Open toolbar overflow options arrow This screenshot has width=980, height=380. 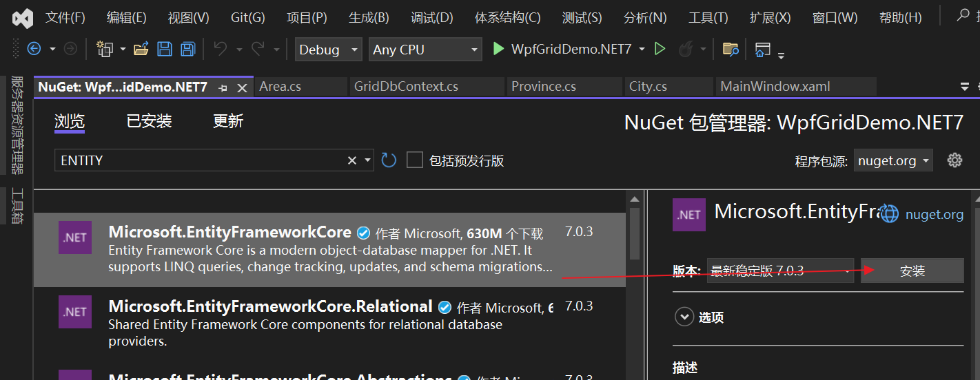click(x=781, y=54)
